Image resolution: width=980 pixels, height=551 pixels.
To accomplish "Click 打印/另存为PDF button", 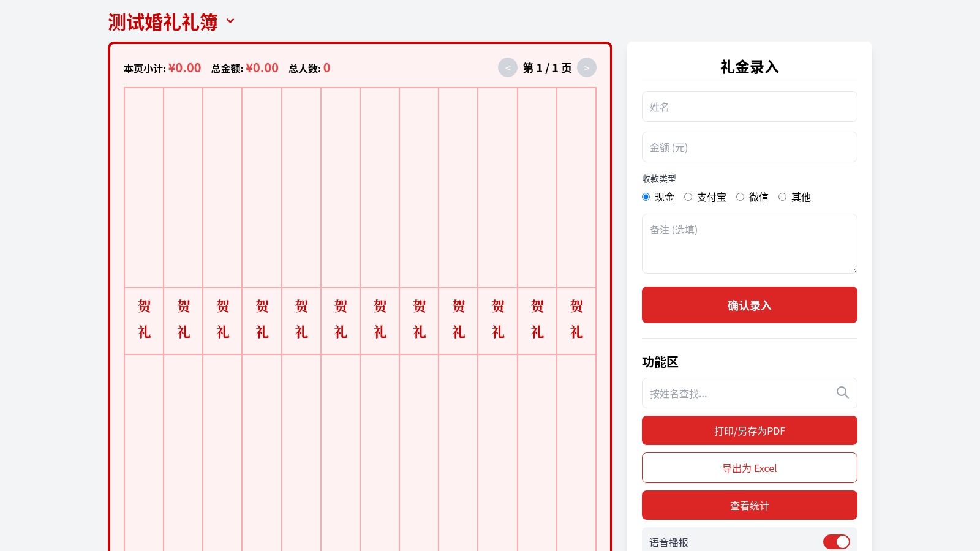I will 750,430.
